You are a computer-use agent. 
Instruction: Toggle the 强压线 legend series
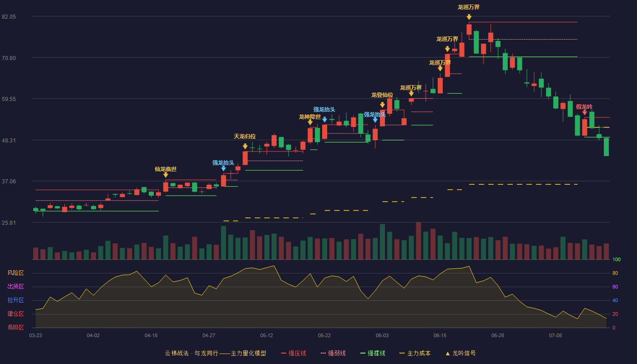(293, 353)
